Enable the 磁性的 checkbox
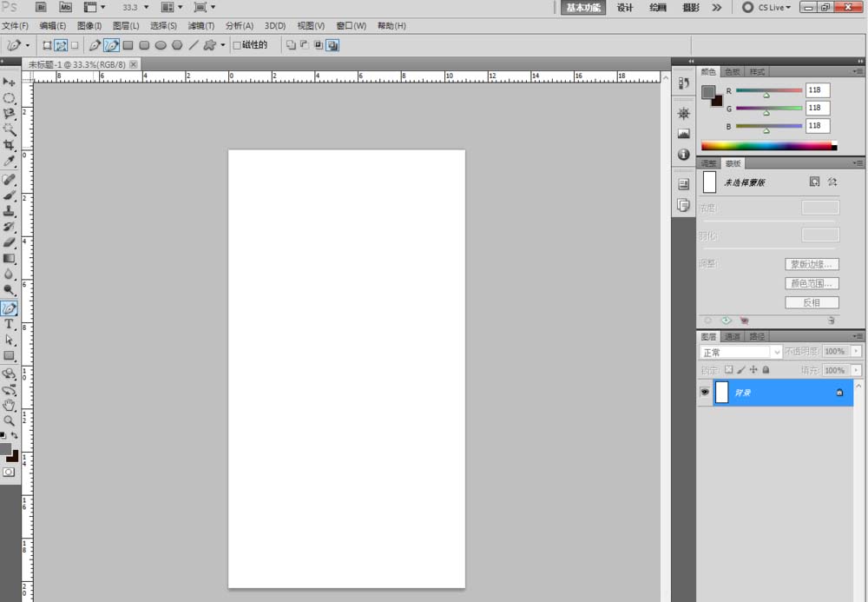The height and width of the screenshot is (602, 868). coord(237,45)
